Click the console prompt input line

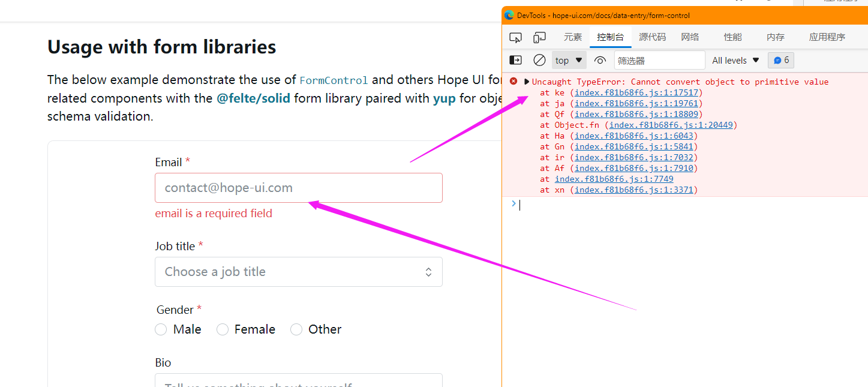(x=690, y=205)
